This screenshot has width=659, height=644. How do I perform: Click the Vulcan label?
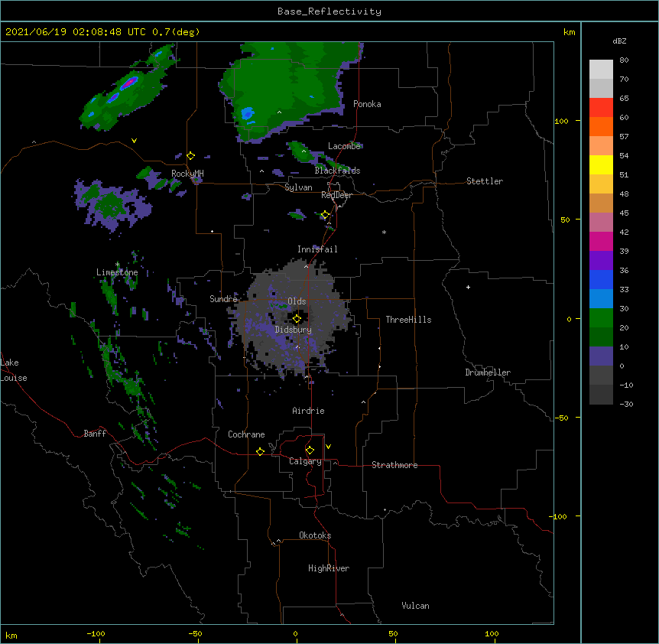pos(415,606)
